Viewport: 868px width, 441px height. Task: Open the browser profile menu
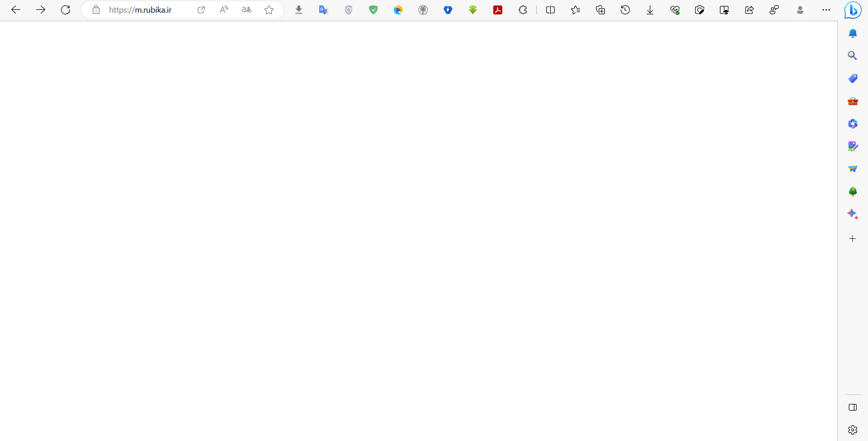800,9
